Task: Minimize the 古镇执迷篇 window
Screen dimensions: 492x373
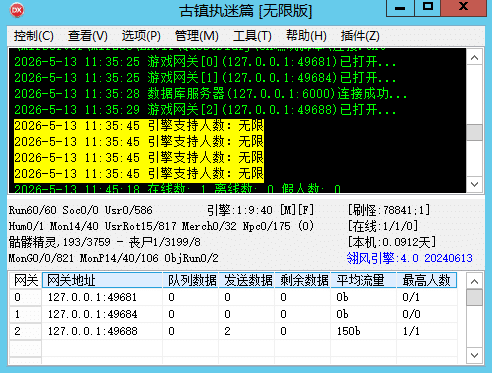Action: tap(400, 7)
